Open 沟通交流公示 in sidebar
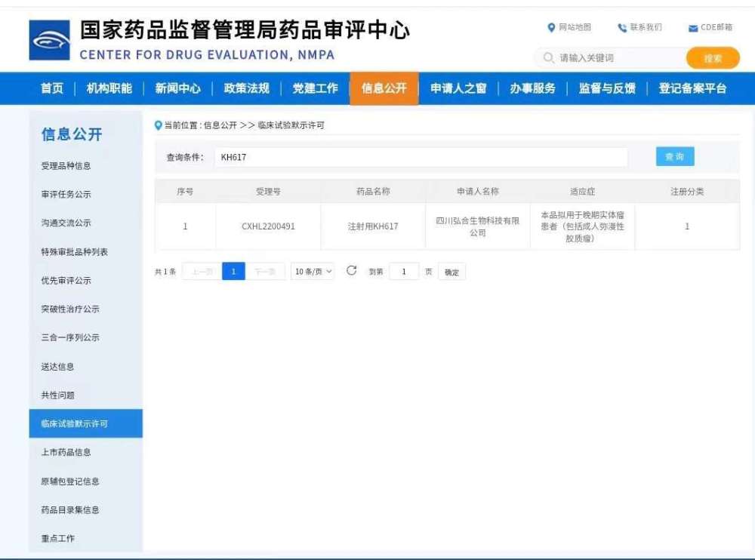The width and height of the screenshot is (755, 560). pyautogui.click(x=66, y=223)
